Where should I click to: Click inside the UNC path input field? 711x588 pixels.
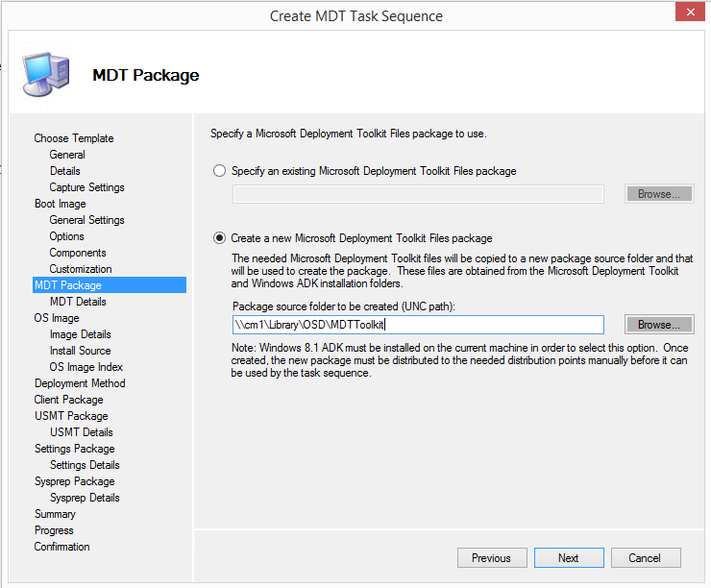[x=418, y=325]
